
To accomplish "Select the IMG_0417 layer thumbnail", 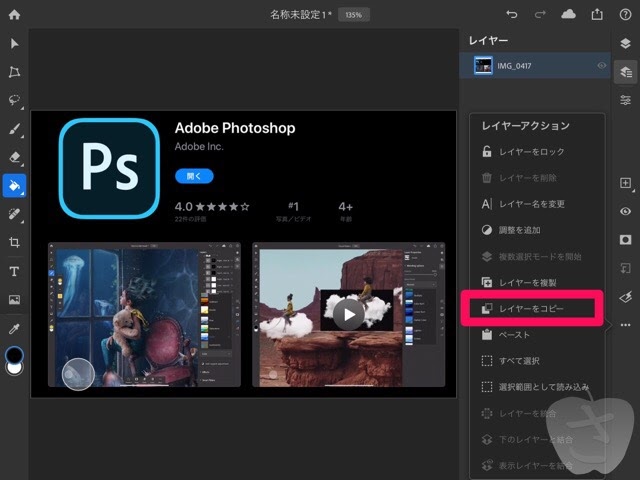I will click(483, 65).
